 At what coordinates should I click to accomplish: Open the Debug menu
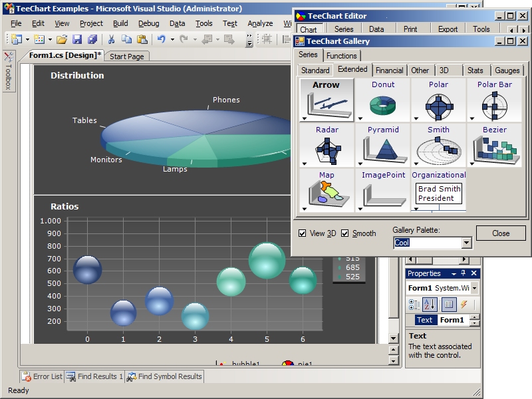pyautogui.click(x=148, y=23)
